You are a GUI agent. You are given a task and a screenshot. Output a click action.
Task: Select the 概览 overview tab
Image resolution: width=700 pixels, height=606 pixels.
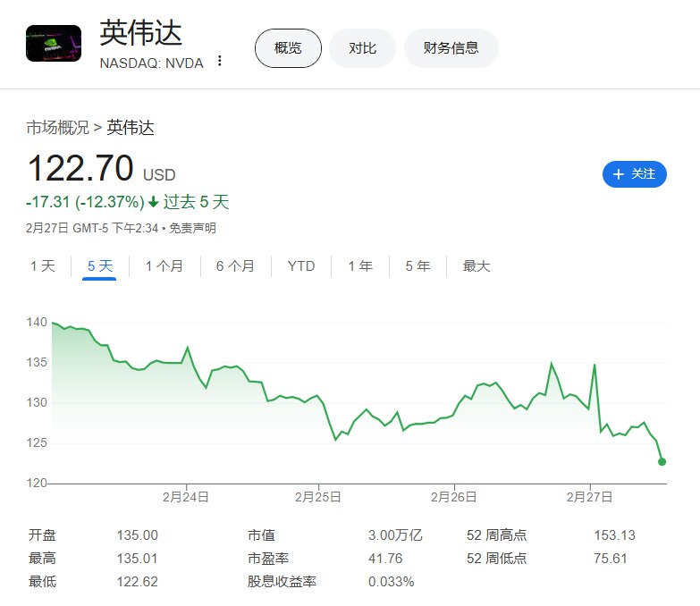pyautogui.click(x=288, y=48)
